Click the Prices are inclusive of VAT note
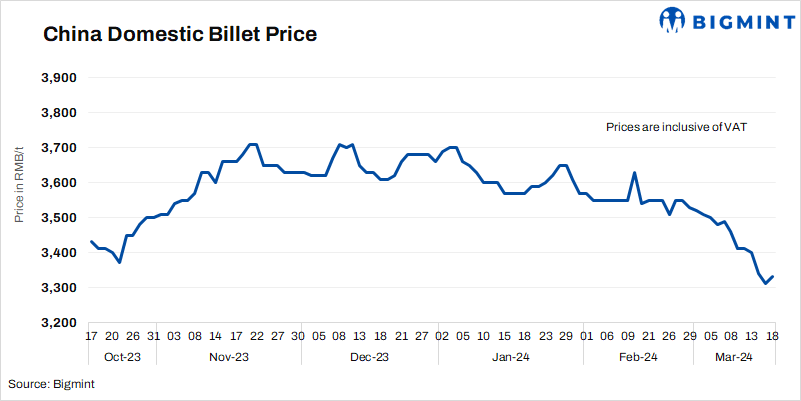The width and height of the screenshot is (801, 401). [x=677, y=127]
